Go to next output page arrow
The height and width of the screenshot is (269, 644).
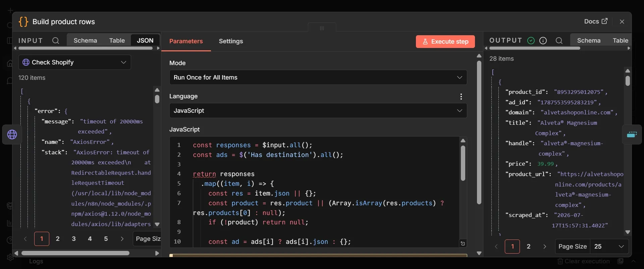[545, 247]
